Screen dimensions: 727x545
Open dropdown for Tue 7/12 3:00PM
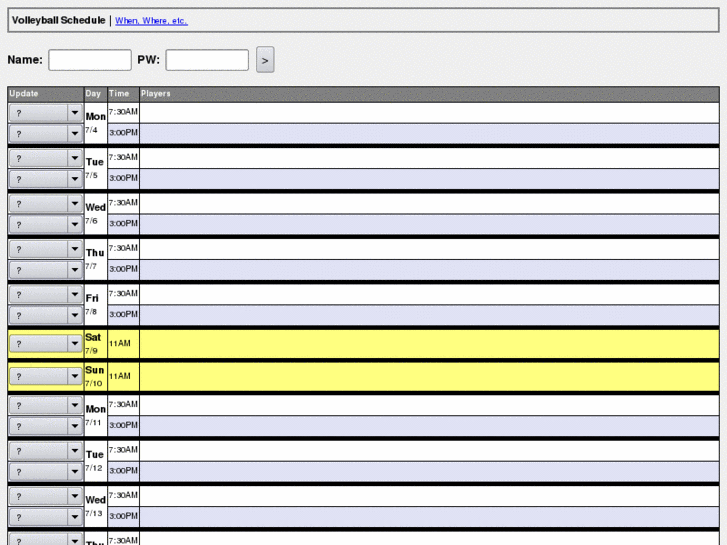pos(45,471)
